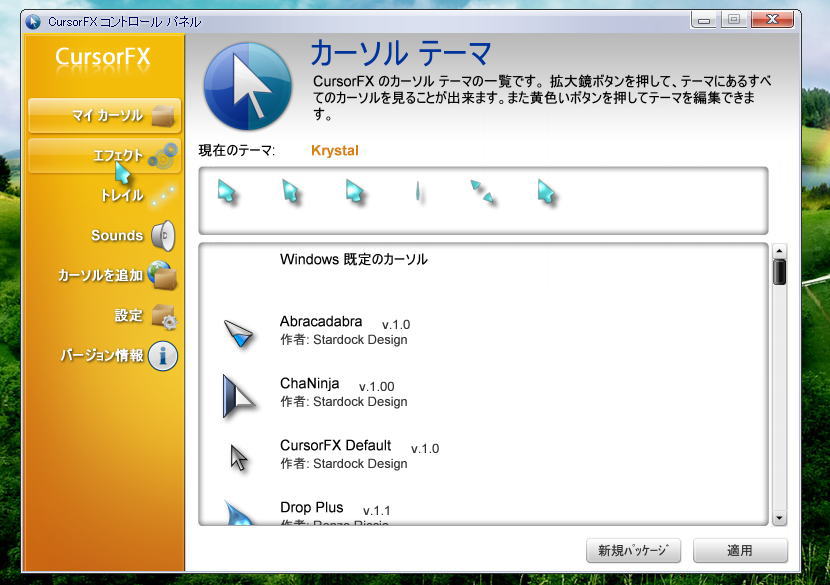The width and height of the screenshot is (830, 585).
Task: Select first Krystal arrow preview cursor
Action: pyautogui.click(x=227, y=191)
